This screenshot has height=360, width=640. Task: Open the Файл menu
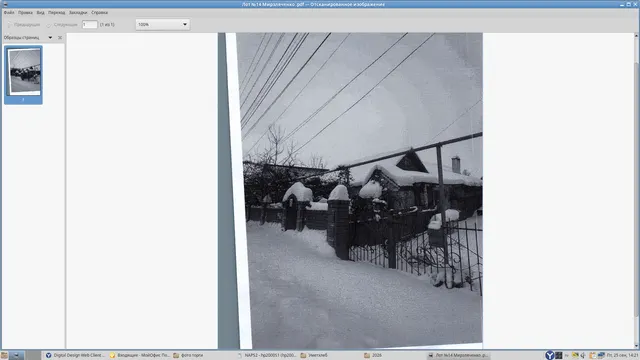tap(9, 13)
